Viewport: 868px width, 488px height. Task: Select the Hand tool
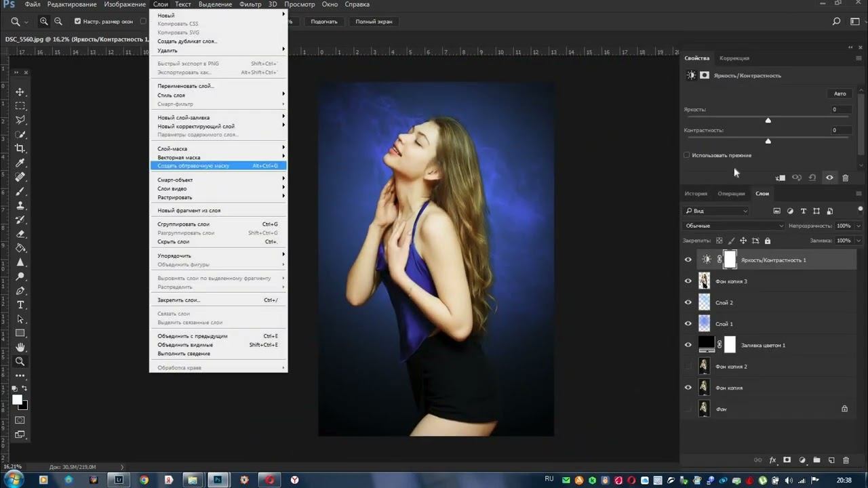point(20,348)
